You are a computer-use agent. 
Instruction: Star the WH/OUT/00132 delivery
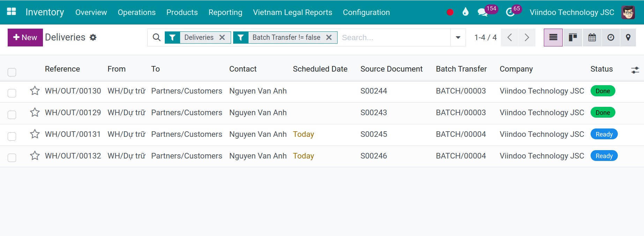35,156
